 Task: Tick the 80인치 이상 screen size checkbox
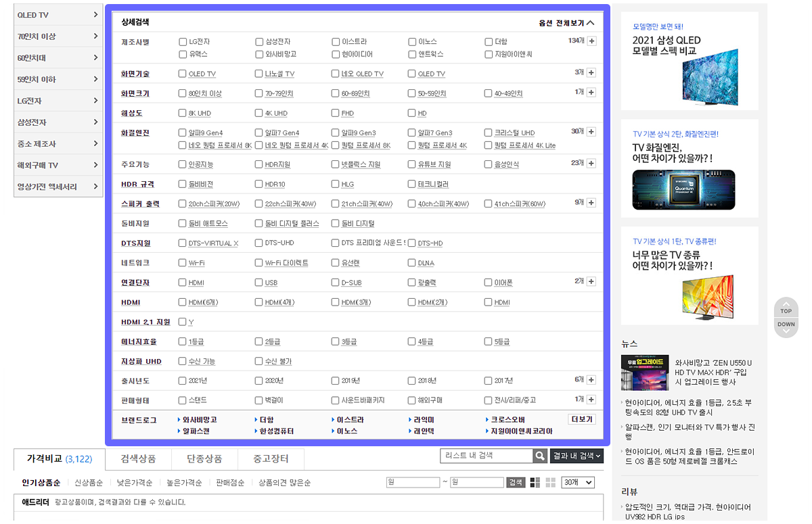(183, 93)
